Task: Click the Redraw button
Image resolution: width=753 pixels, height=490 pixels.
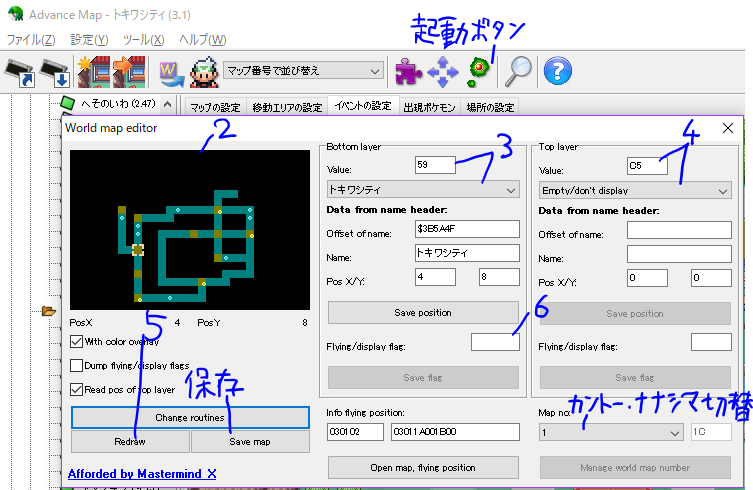Action: click(x=130, y=441)
